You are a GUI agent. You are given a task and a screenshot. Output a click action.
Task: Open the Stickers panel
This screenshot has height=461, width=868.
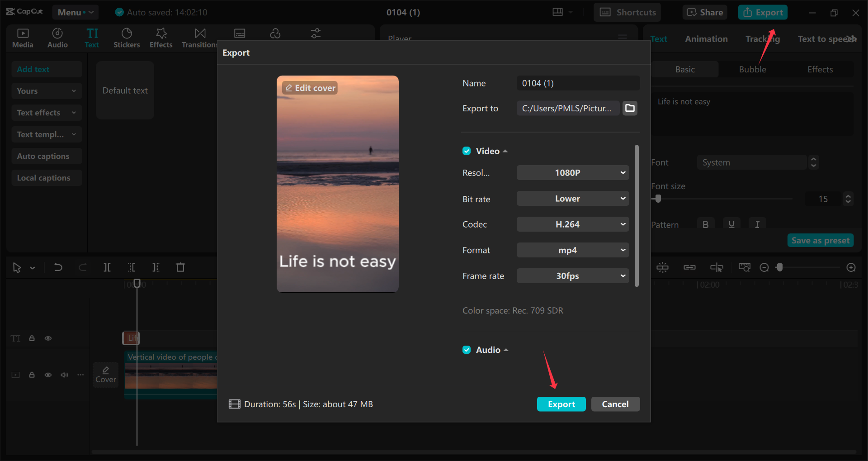click(x=127, y=37)
